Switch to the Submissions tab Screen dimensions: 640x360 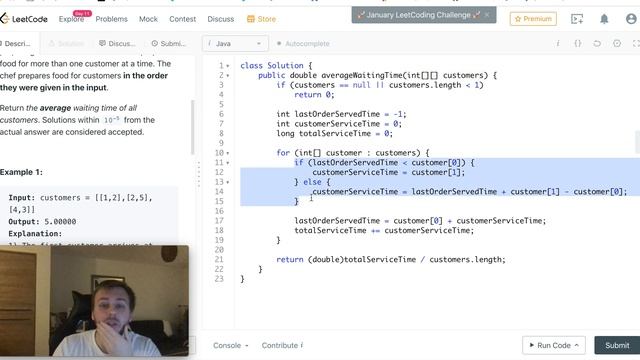(x=169, y=44)
